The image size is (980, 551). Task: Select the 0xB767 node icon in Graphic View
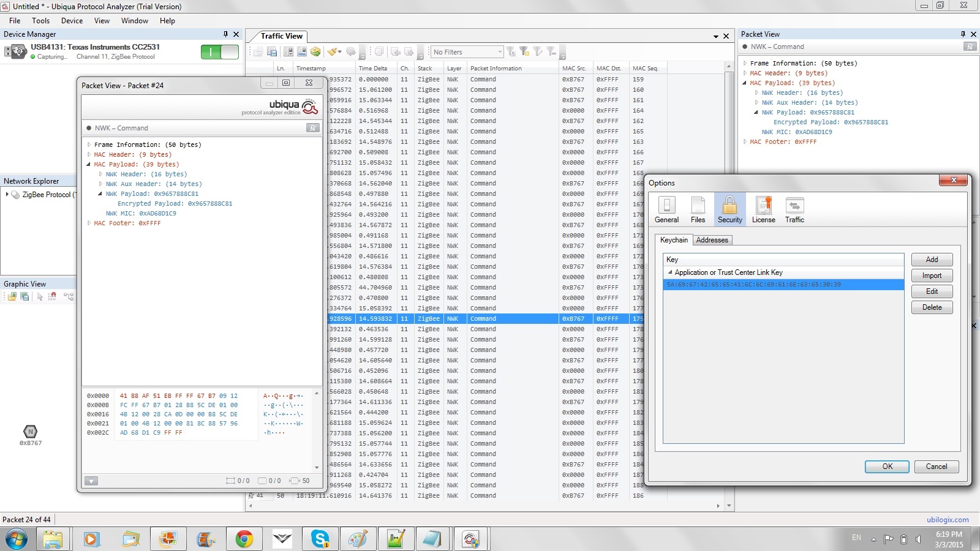coord(30,432)
